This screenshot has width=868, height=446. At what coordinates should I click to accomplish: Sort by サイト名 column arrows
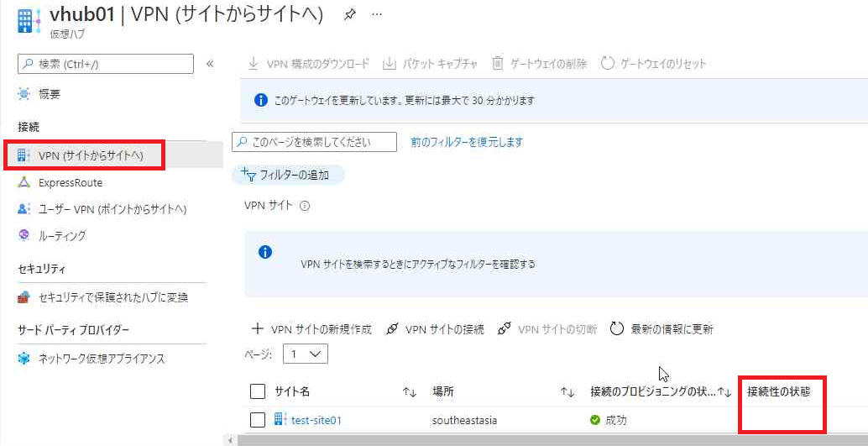click(x=410, y=391)
